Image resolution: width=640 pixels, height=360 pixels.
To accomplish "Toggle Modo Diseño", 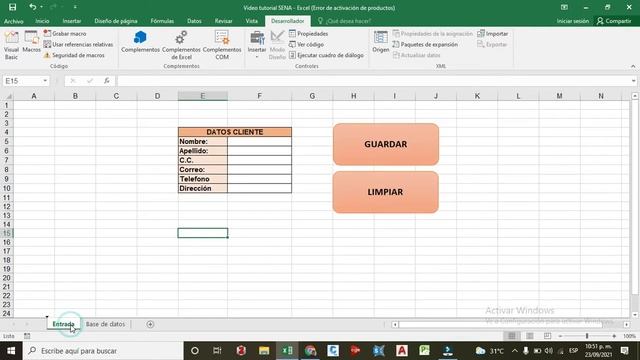I will pos(277,45).
